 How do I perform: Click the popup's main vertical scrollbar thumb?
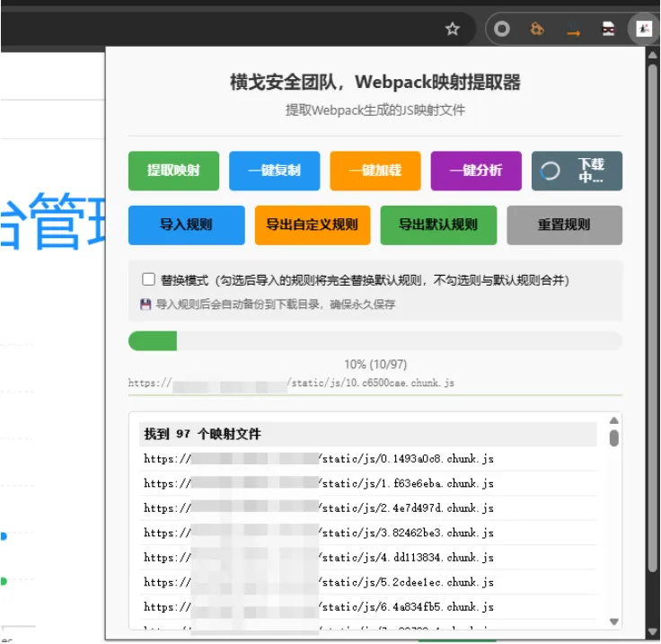pyautogui.click(x=653, y=318)
